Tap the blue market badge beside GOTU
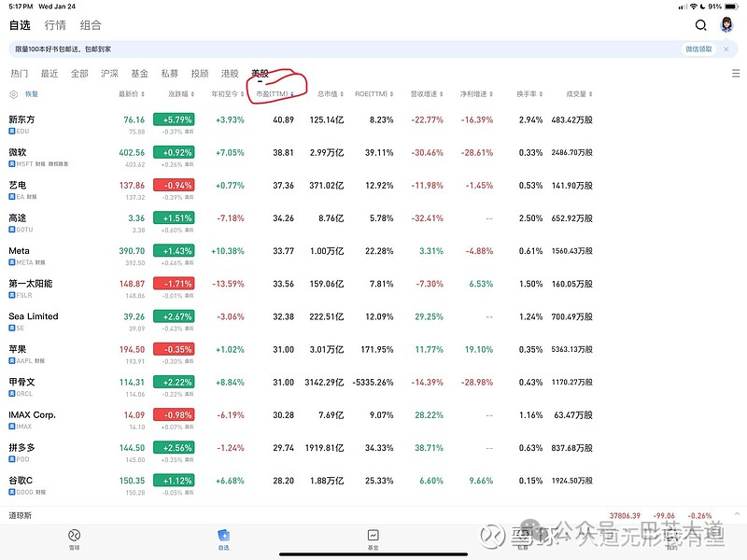This screenshot has height=560, width=747. (12, 230)
